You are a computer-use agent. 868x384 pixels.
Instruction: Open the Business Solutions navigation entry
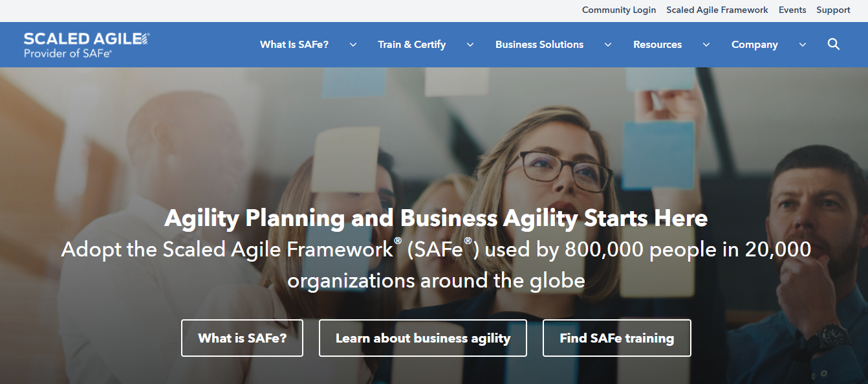539,44
